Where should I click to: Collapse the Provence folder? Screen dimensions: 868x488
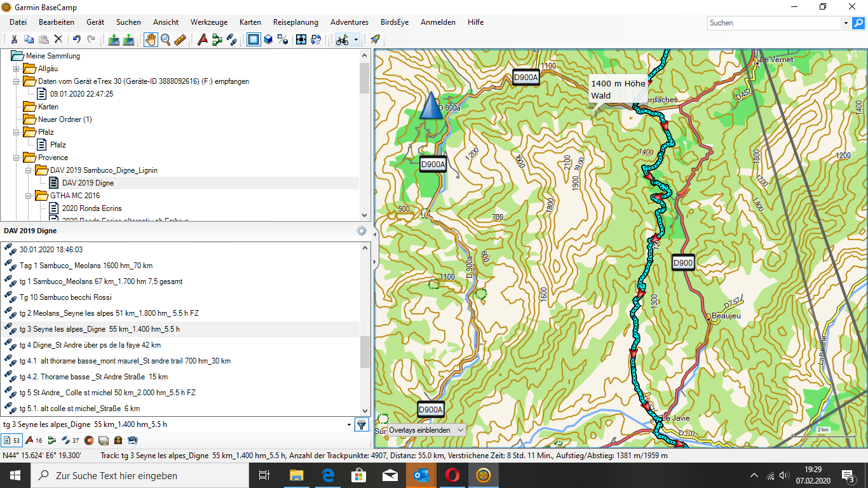17,158
